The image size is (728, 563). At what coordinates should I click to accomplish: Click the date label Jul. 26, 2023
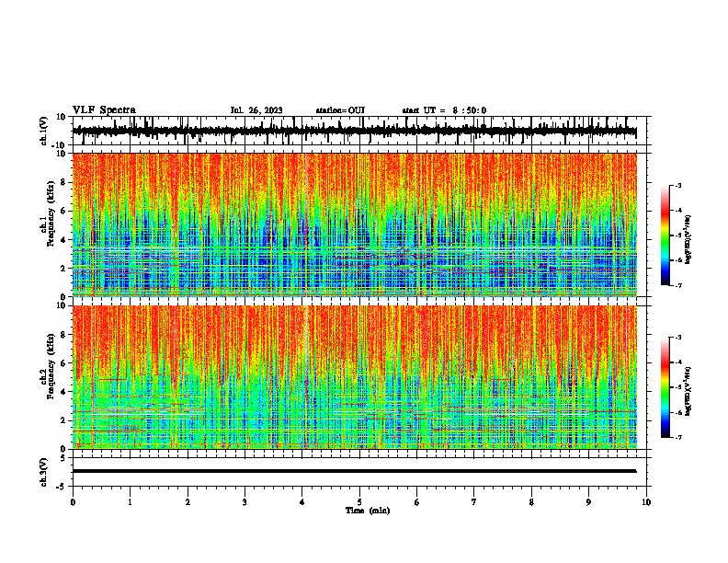(256, 110)
